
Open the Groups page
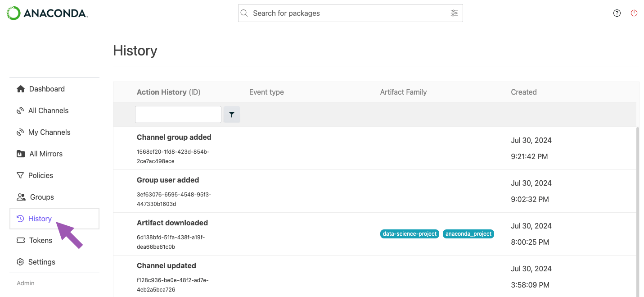click(54, 197)
